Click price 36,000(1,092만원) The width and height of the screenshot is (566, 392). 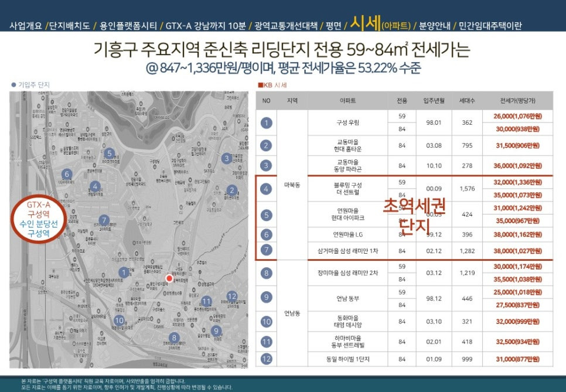517,166
